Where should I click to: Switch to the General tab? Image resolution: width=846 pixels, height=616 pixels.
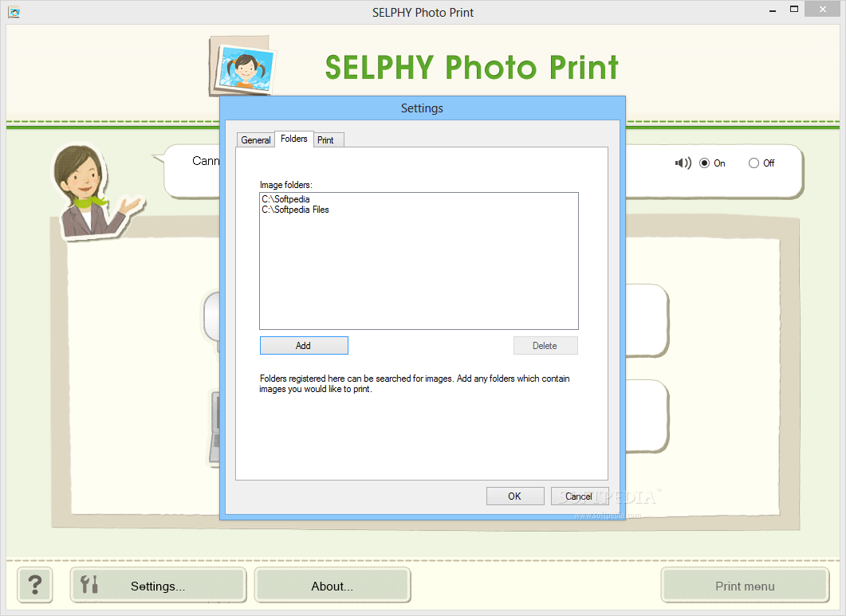(x=256, y=140)
